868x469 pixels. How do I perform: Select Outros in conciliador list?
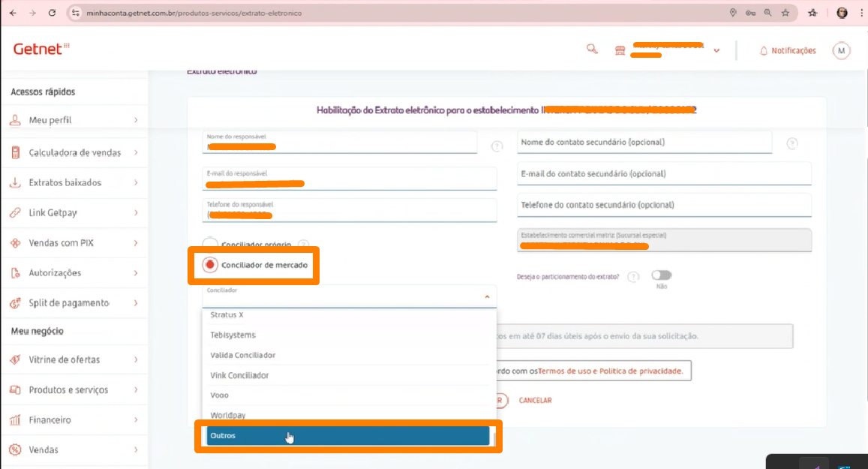click(348, 436)
